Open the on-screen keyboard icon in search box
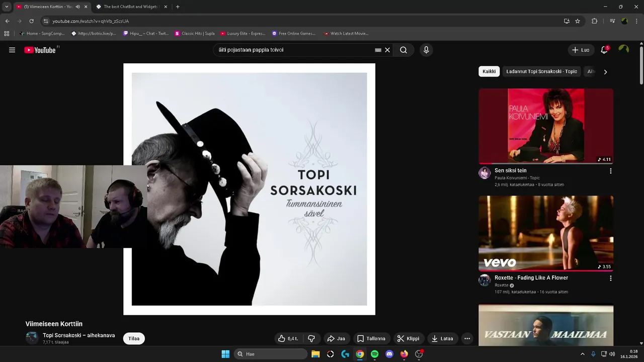This screenshot has width=644, height=362. click(x=378, y=50)
